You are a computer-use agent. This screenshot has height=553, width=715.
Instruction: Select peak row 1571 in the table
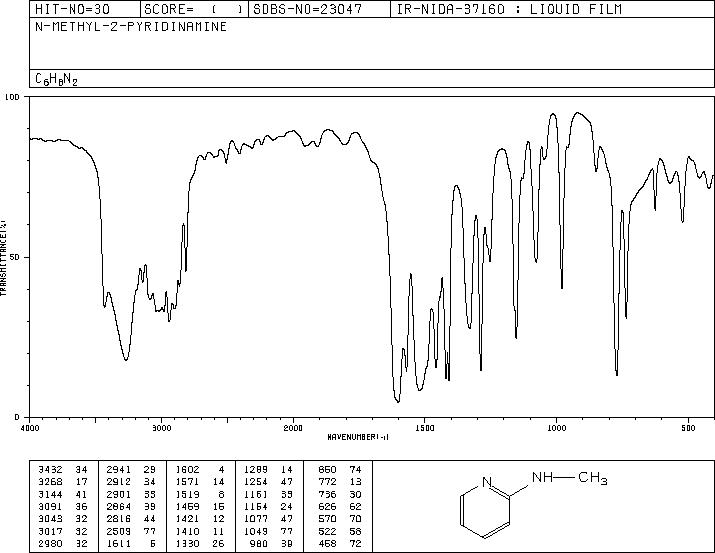point(200,481)
